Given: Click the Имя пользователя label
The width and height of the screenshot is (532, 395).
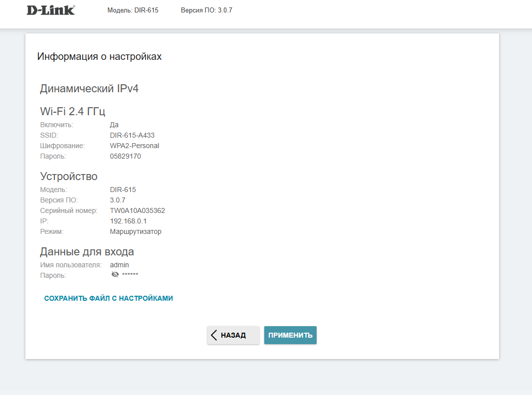Looking at the screenshot, I should click(x=71, y=265).
